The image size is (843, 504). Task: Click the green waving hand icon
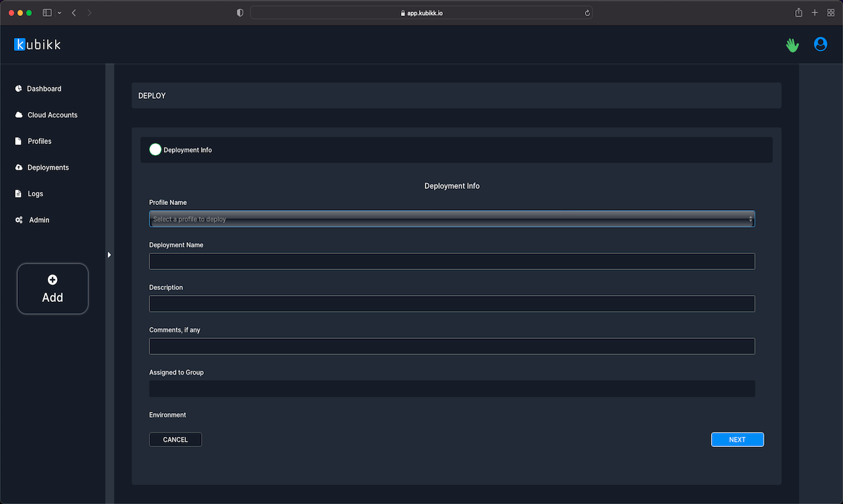792,44
